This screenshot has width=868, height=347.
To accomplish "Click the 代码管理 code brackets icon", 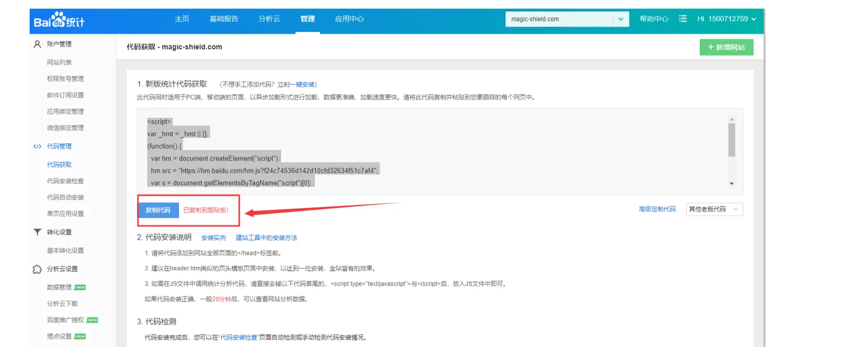I will pyautogui.click(x=37, y=147).
